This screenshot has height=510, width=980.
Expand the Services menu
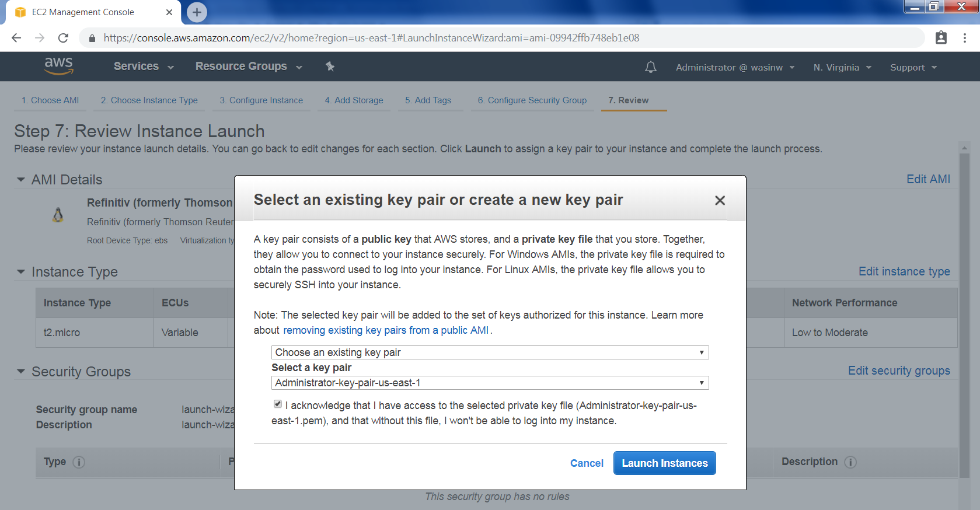click(x=144, y=67)
